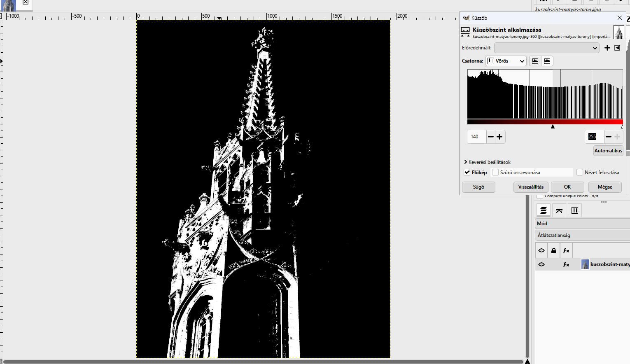Open the Mód layer mode dropdown

pos(583,224)
